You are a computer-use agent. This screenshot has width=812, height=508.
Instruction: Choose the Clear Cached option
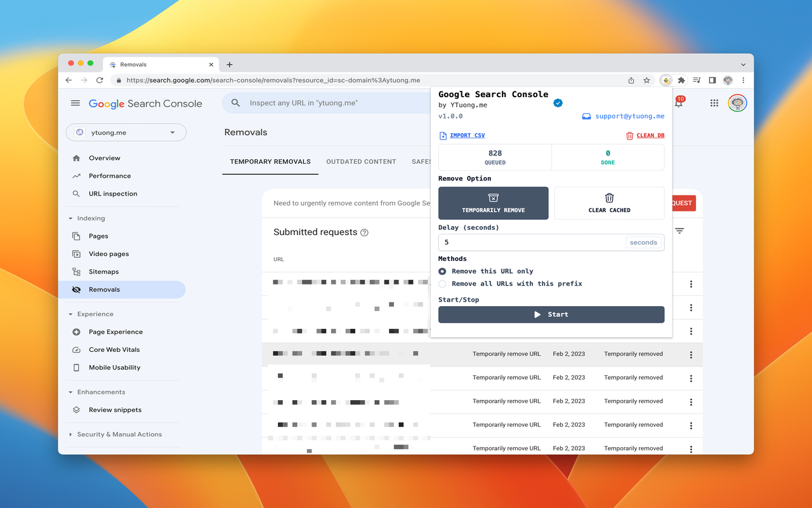[x=610, y=203]
